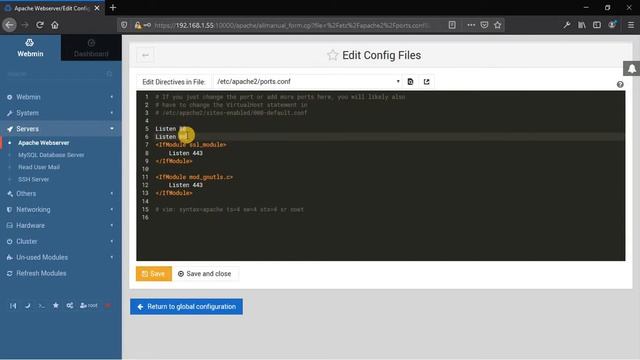Screen dimensions: 640x360
Task: Collapse the sidebar navigation menu icon
Action: click(13, 306)
